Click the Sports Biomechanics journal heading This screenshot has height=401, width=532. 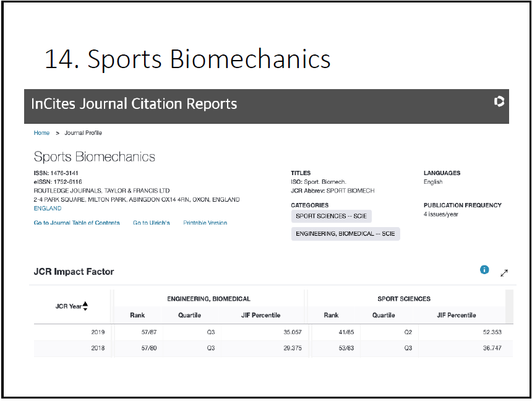95,157
